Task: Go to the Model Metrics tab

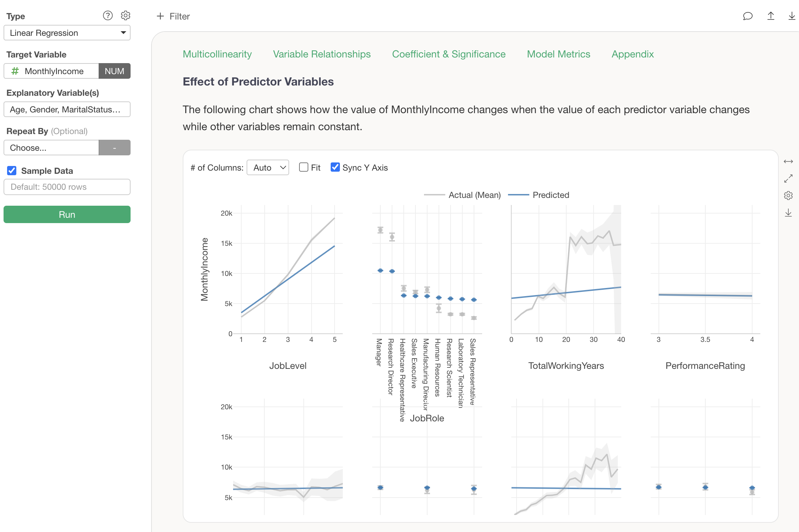Action: click(558, 54)
